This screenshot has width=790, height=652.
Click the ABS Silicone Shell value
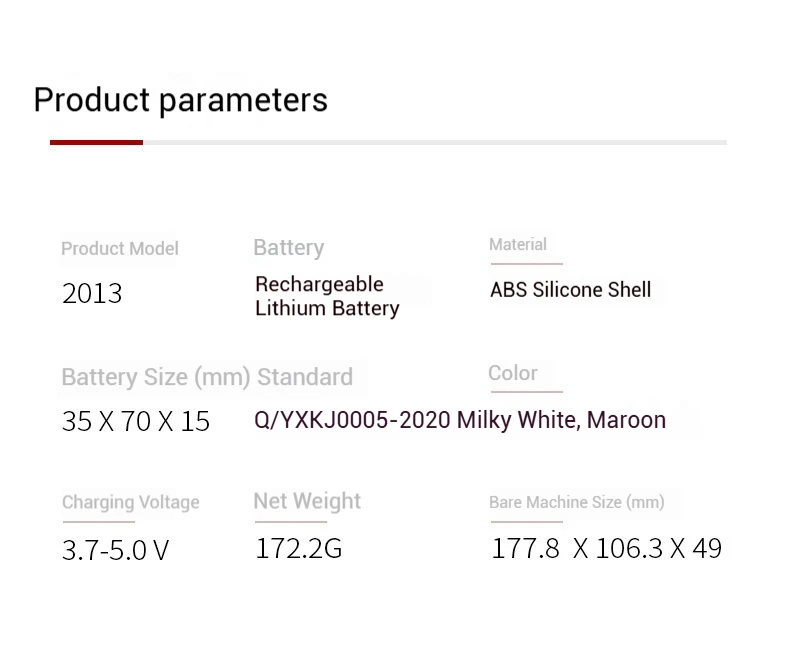point(570,290)
